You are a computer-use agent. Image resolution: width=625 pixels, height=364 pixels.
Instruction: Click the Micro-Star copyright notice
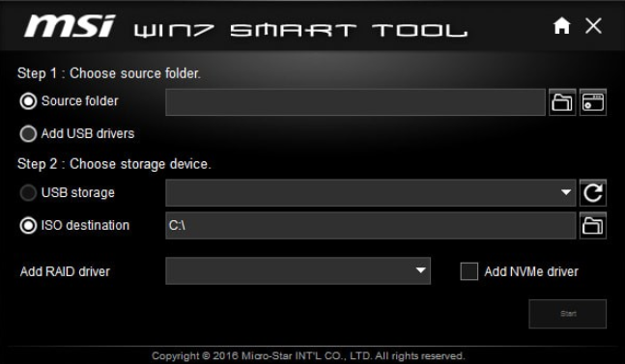tap(308, 355)
